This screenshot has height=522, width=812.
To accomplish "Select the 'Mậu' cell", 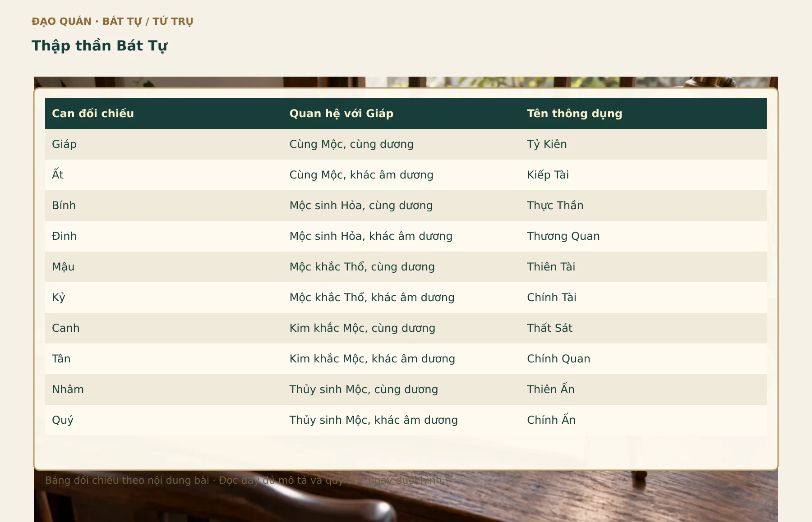I will point(164,267).
